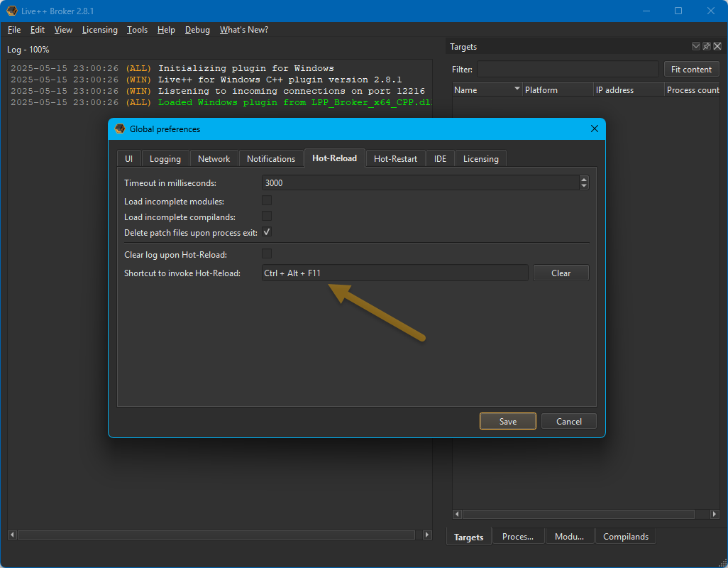Open the File menu

click(14, 30)
